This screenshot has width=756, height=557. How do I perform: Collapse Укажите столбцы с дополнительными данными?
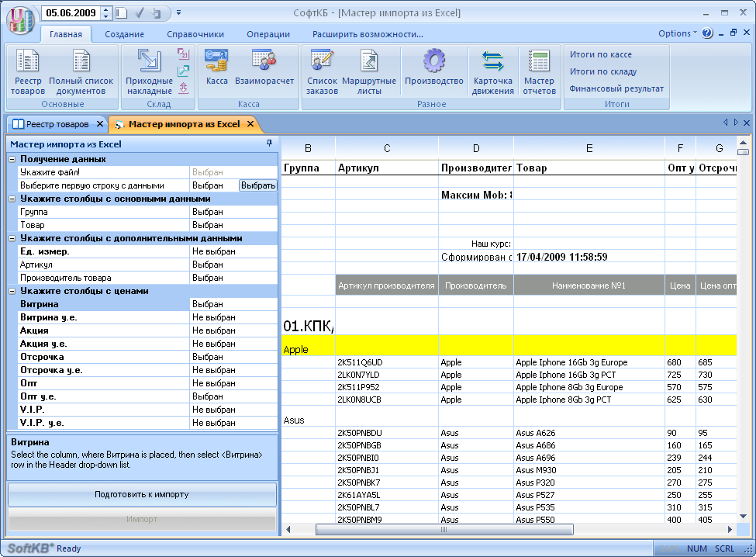12,238
